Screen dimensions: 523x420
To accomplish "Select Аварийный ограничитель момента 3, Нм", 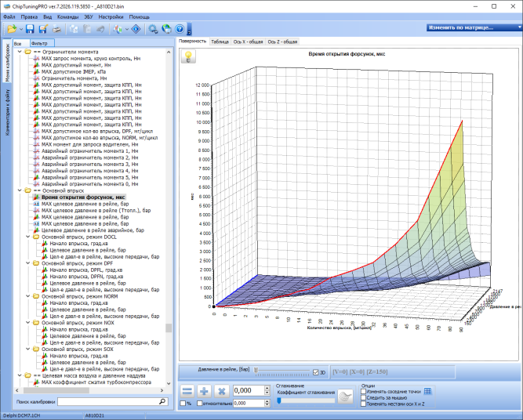I will (89, 165).
